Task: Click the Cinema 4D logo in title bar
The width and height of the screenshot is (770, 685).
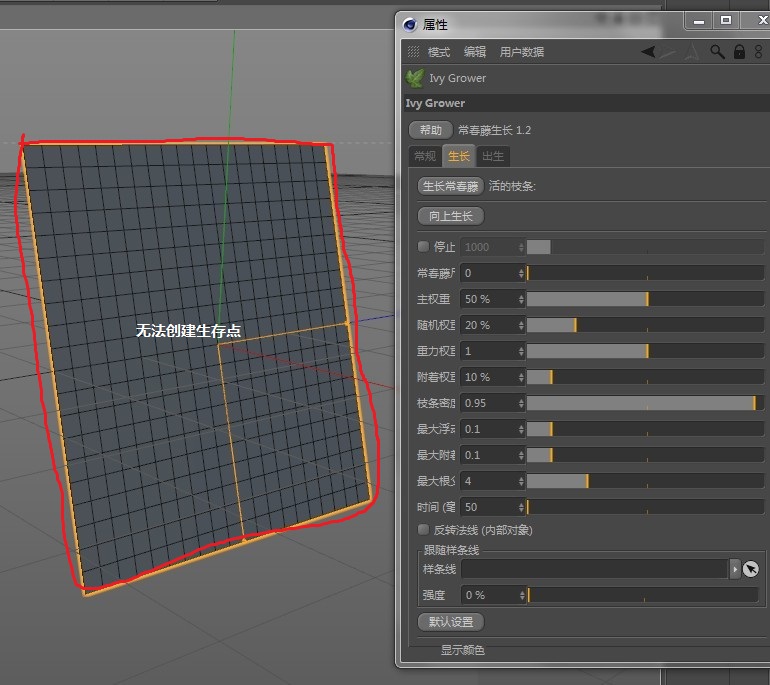Action: [410, 24]
